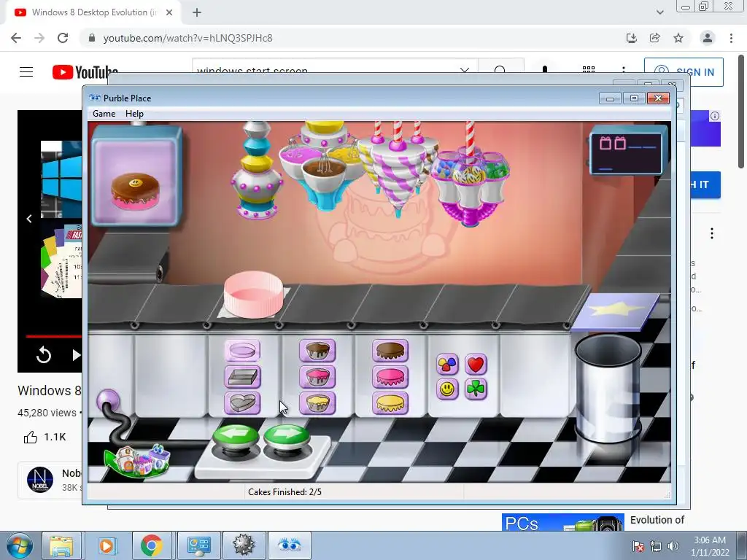This screenshot has height=560, width=747.
Task: Click the previous chevron on video player
Action: (x=29, y=219)
